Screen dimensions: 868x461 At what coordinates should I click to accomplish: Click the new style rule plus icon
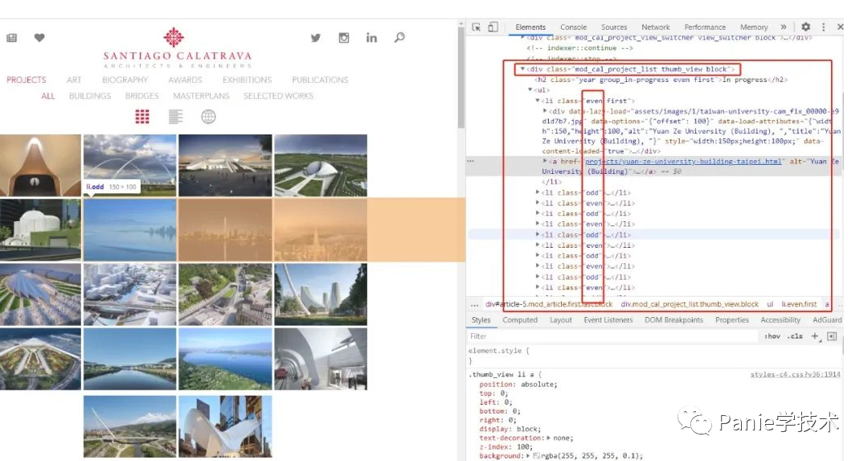tap(815, 335)
